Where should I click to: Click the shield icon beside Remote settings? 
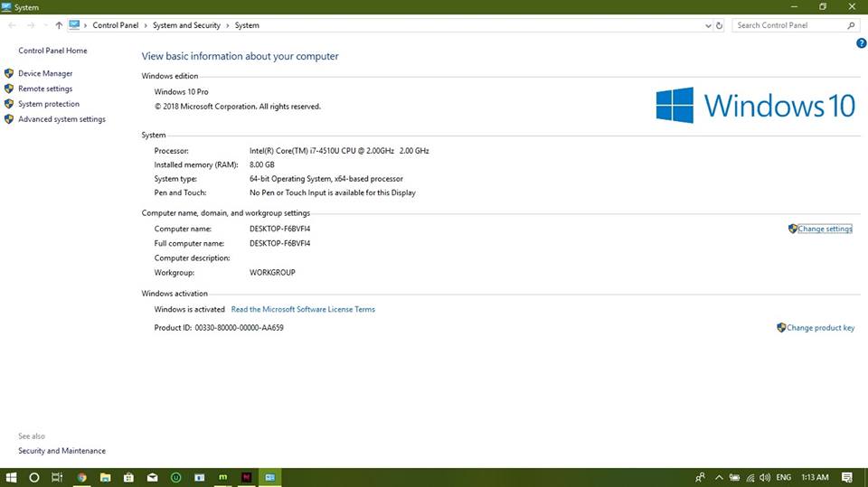[9, 89]
